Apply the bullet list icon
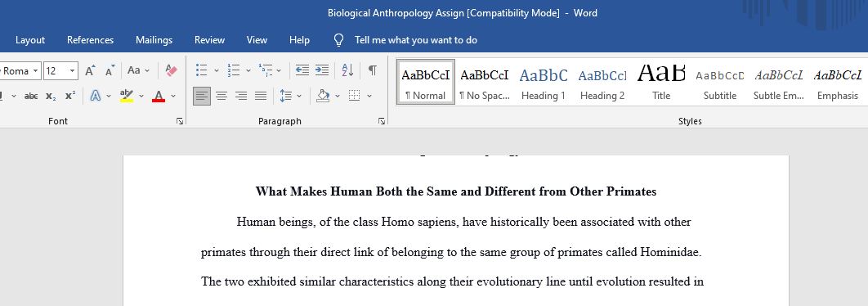Viewport: 868px width, 306px height. pos(202,70)
